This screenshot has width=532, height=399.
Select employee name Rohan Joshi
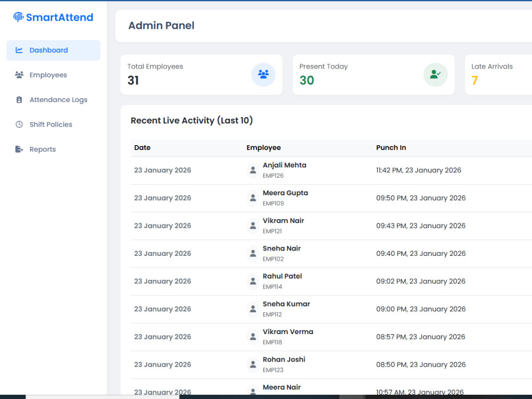point(284,360)
